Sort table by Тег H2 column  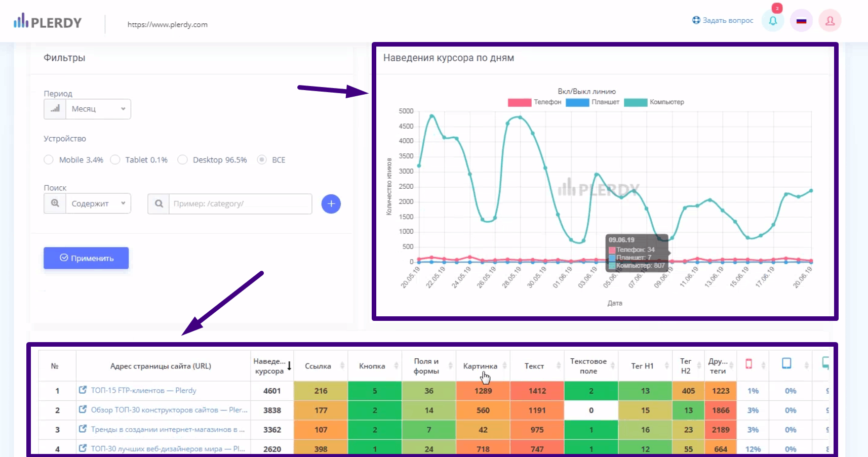(x=699, y=366)
